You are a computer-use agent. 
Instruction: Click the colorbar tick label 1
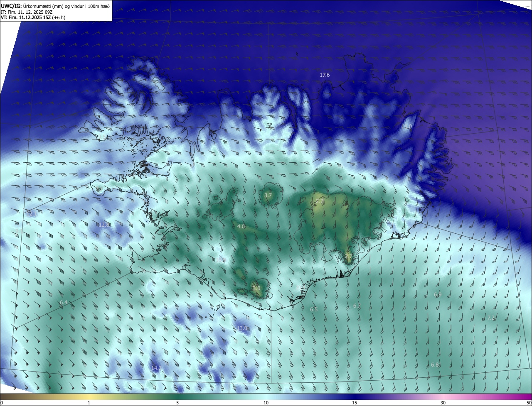coord(89,403)
